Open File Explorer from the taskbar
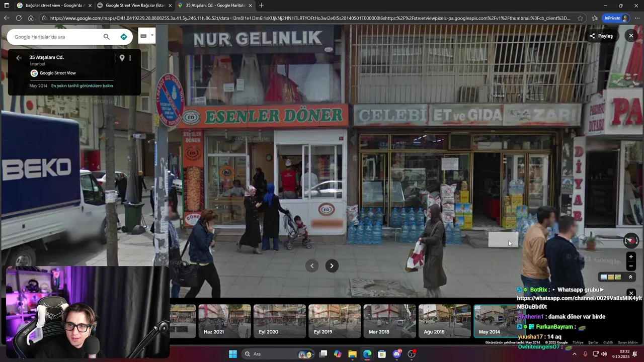This screenshot has height=362, width=644. 352,354
